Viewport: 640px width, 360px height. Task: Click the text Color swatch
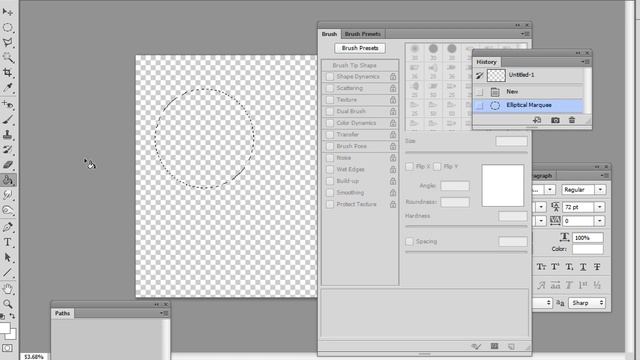pyautogui.click(x=587, y=249)
